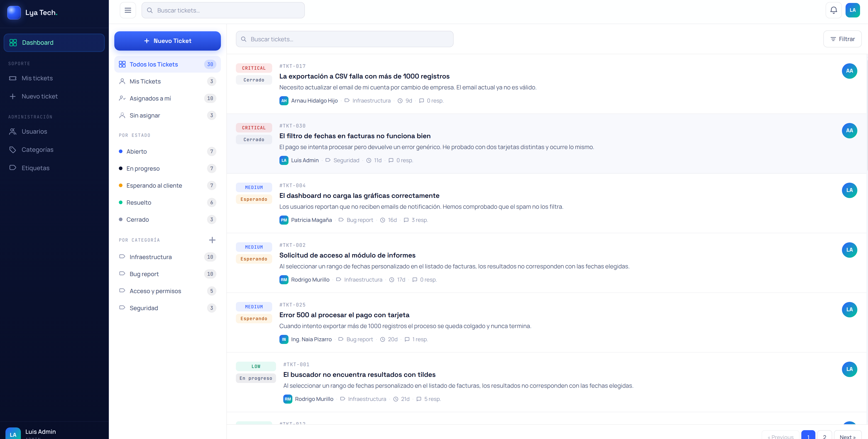Open the Etiquetas admin page
868x439 pixels.
54,168
